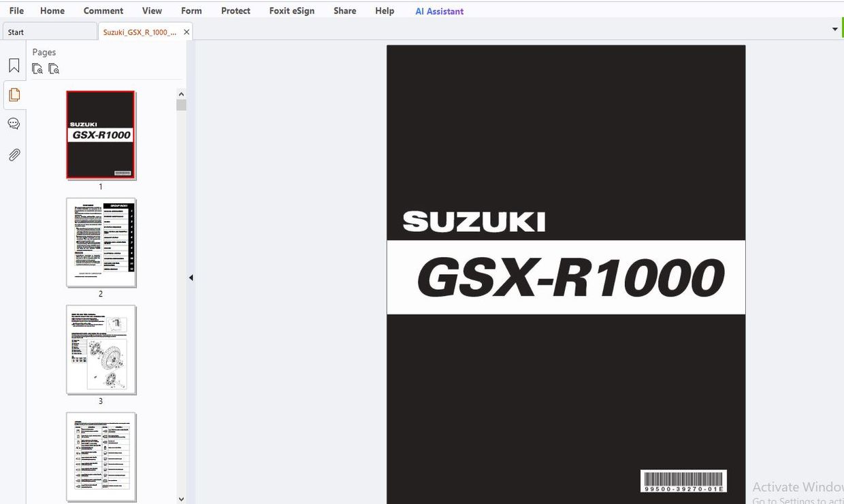Image resolution: width=844 pixels, height=504 pixels.
Task: Switch to the Comment ribbon tab
Action: [103, 10]
